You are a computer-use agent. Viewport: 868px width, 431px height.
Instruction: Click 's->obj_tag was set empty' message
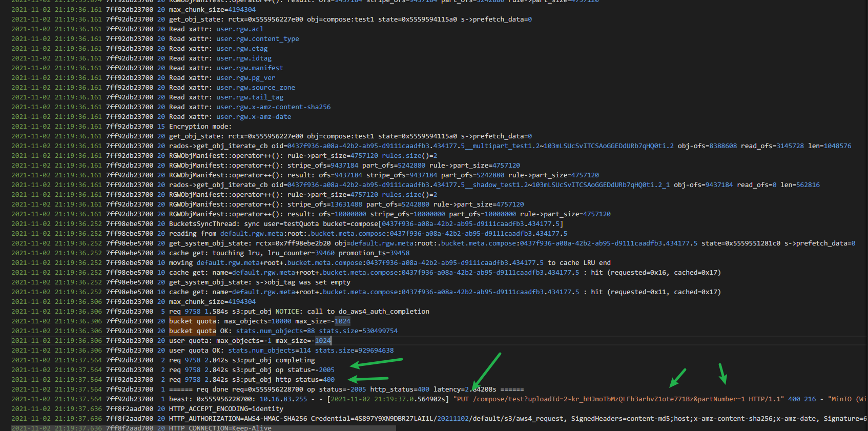click(x=303, y=282)
